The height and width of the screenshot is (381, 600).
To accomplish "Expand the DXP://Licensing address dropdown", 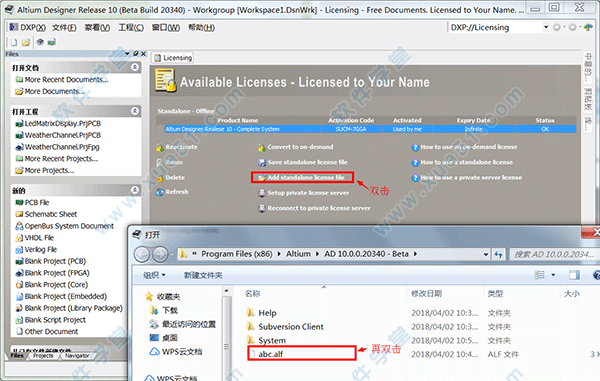I will (546, 27).
